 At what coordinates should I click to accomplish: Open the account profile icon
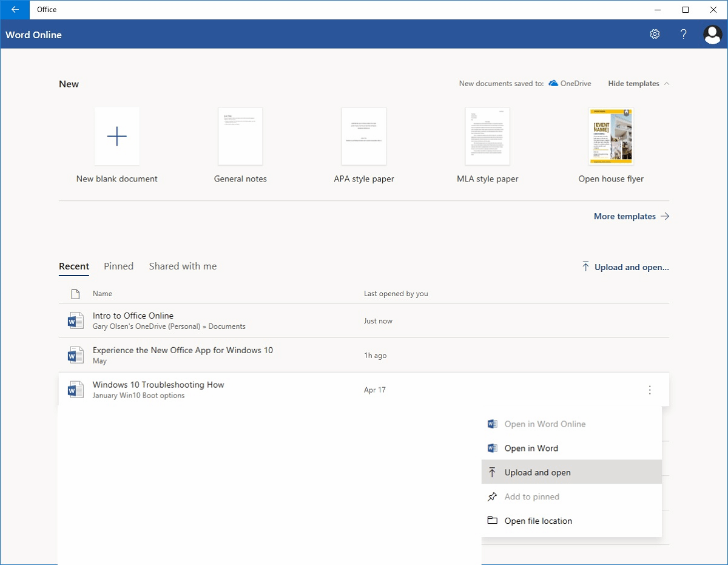[x=712, y=35]
